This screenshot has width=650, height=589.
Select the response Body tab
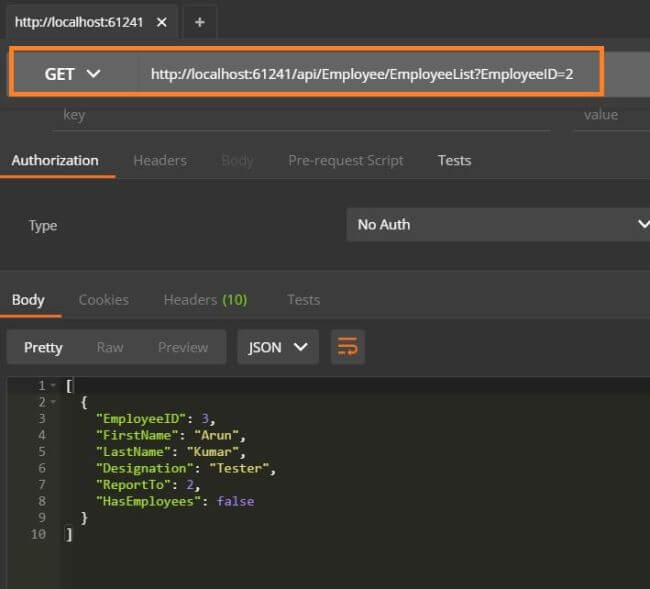tap(28, 300)
